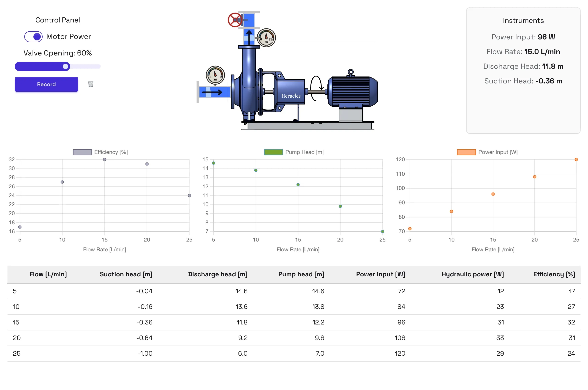Click the Suction Head -0.36 m reading

click(x=523, y=81)
